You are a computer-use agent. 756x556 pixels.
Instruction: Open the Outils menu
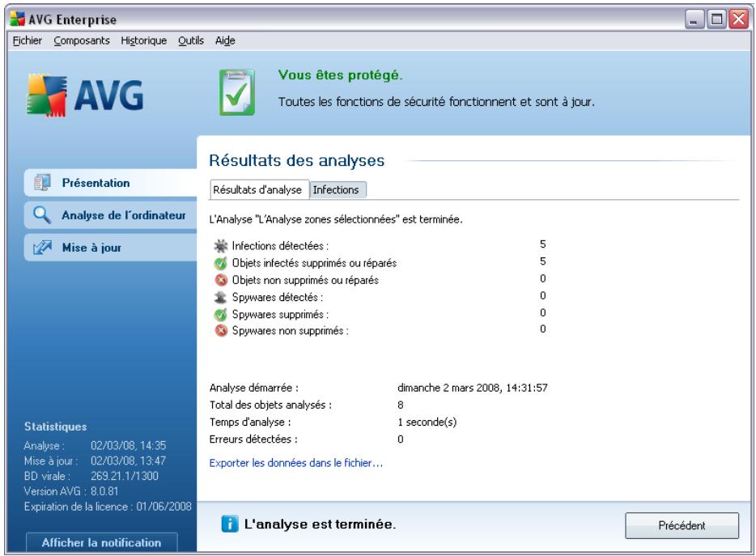[x=191, y=40]
